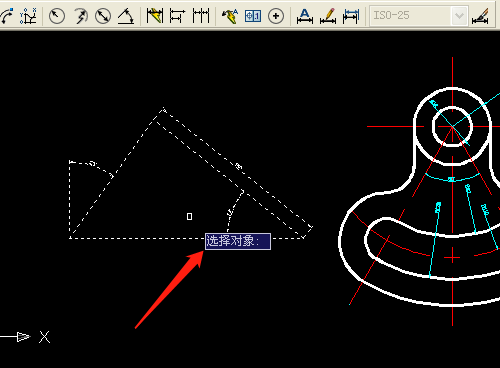
Task: Click the UCS X axis label
Action: [44, 337]
